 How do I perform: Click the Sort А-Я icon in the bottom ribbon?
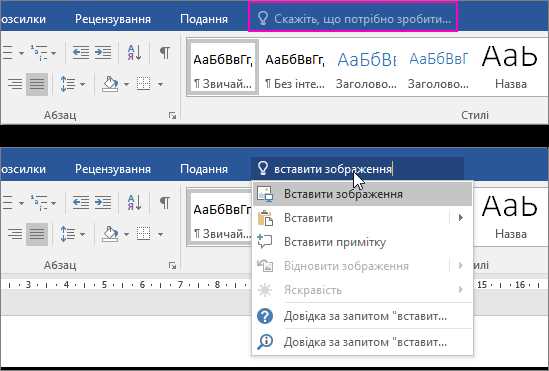[134, 203]
